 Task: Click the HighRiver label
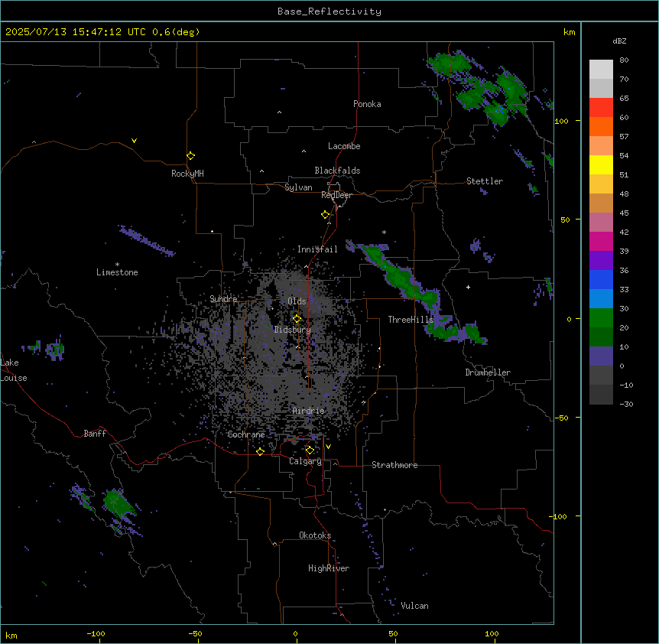click(x=329, y=568)
